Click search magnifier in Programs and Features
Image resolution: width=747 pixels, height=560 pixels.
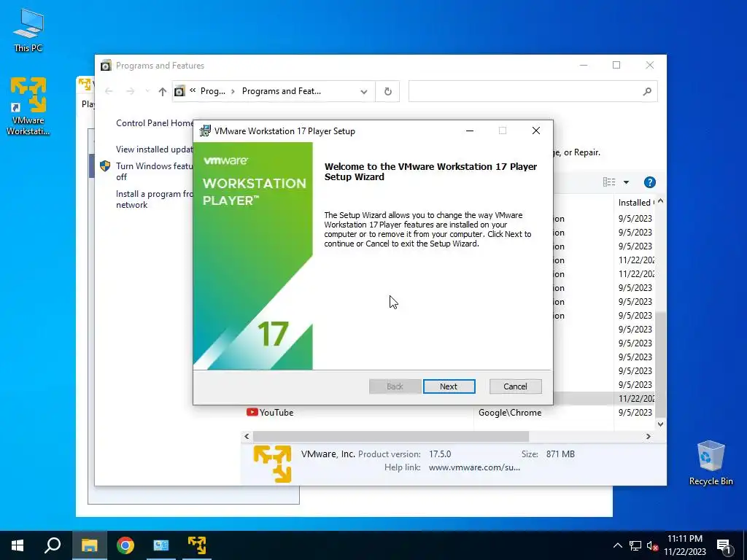point(647,91)
